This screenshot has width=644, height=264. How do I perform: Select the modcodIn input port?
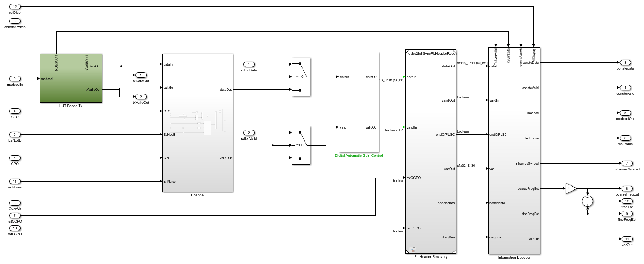(15, 79)
